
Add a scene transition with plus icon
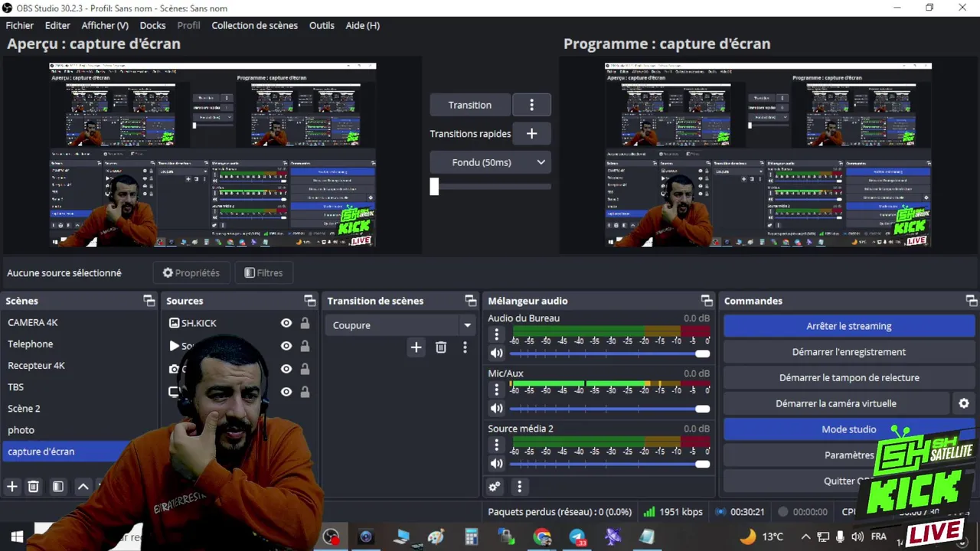point(416,347)
